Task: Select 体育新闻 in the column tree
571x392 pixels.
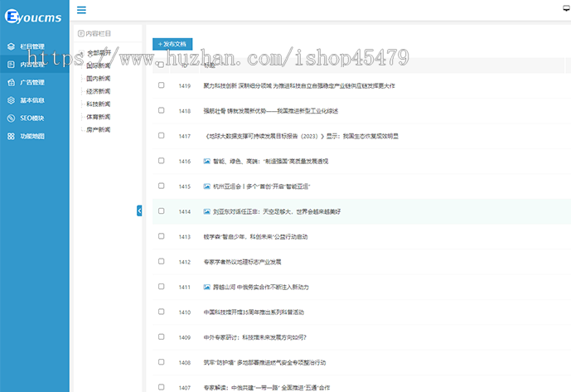Action: [99, 117]
